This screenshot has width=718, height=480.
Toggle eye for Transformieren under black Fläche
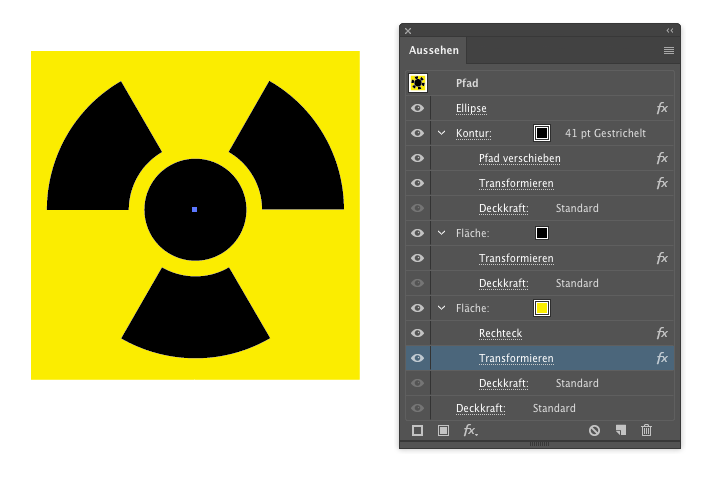(x=417, y=258)
